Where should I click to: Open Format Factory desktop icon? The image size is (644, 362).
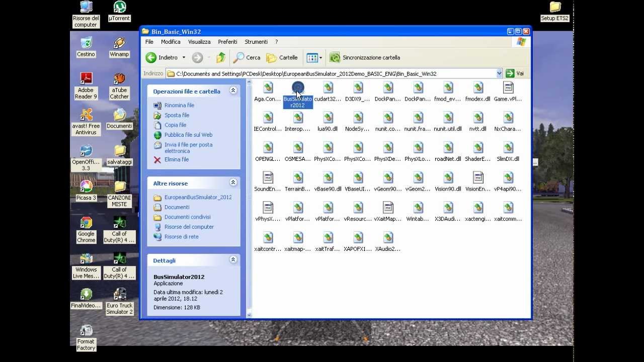[86, 338]
